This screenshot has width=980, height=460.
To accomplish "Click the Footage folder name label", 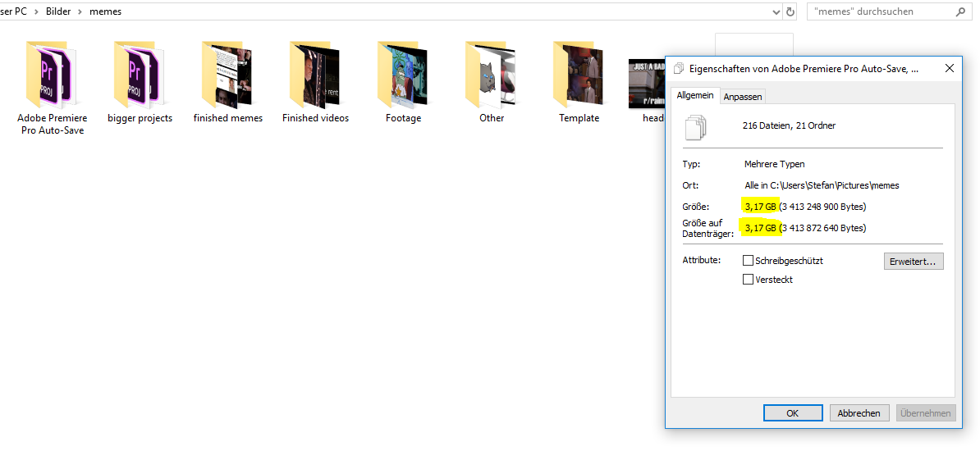I will pyautogui.click(x=403, y=118).
